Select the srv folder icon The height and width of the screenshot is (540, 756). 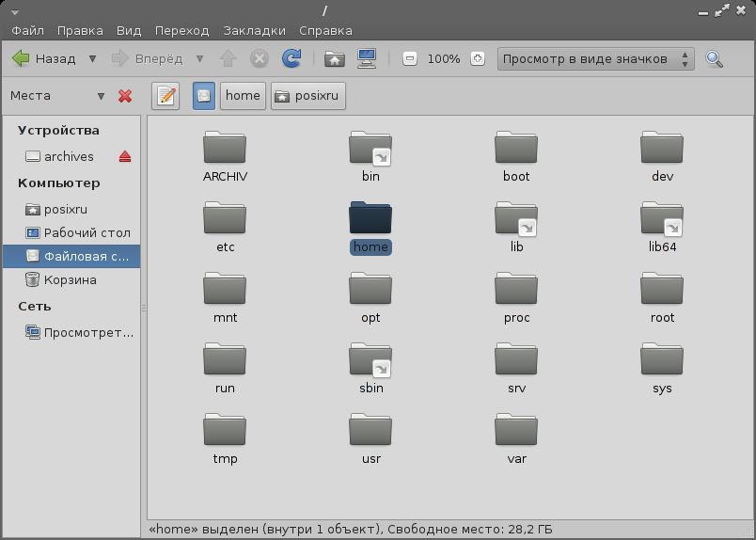tap(516, 358)
